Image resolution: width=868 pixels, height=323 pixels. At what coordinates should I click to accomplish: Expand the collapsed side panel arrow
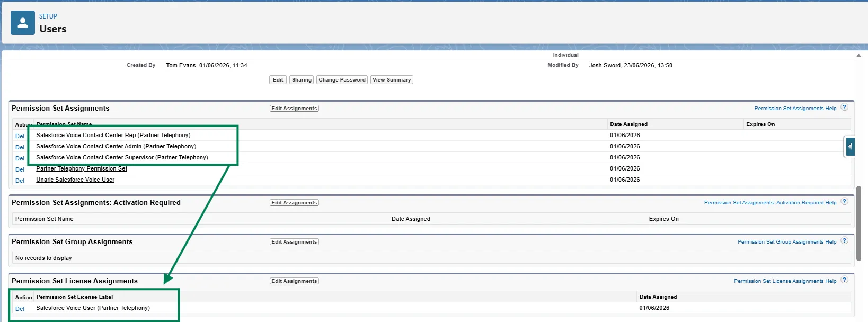click(x=850, y=147)
